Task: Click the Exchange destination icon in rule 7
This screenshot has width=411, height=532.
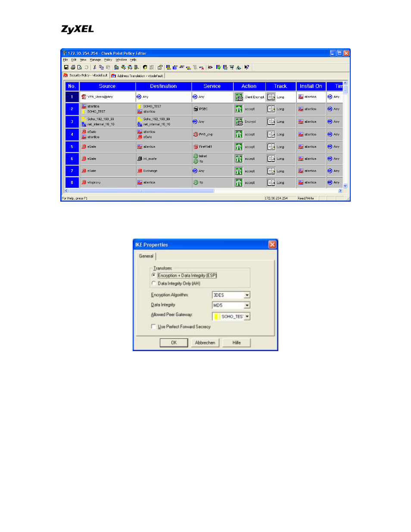Action: (140, 171)
